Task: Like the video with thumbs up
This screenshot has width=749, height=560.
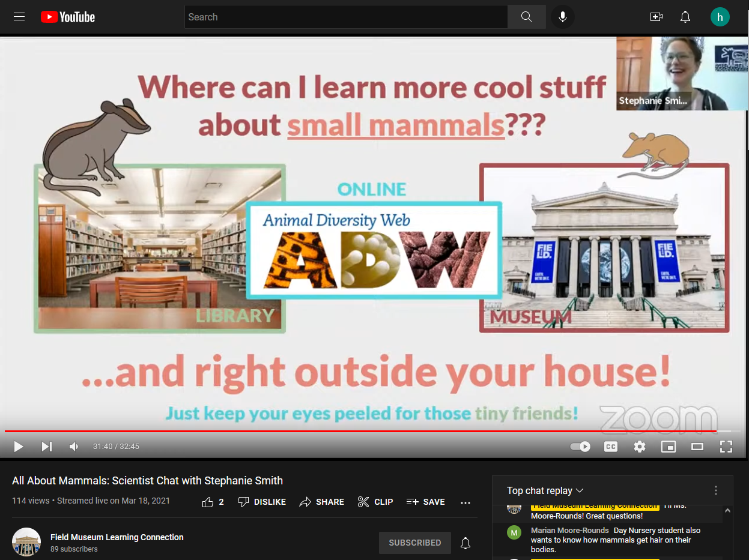Action: tap(213, 502)
